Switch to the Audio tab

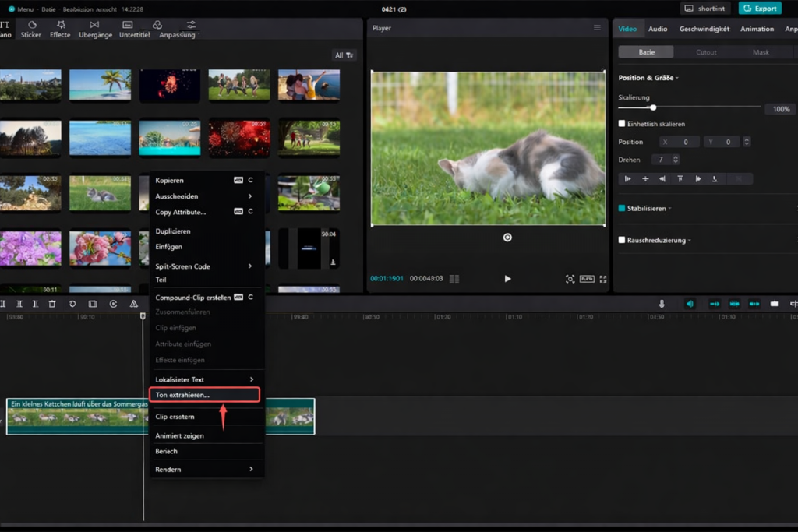[x=658, y=29]
